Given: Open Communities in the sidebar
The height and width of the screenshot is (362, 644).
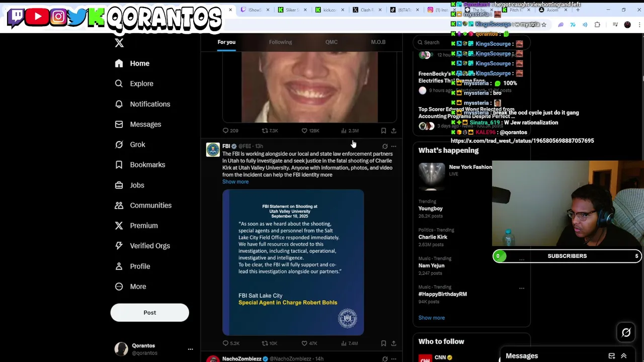Looking at the screenshot, I should tap(142, 205).
